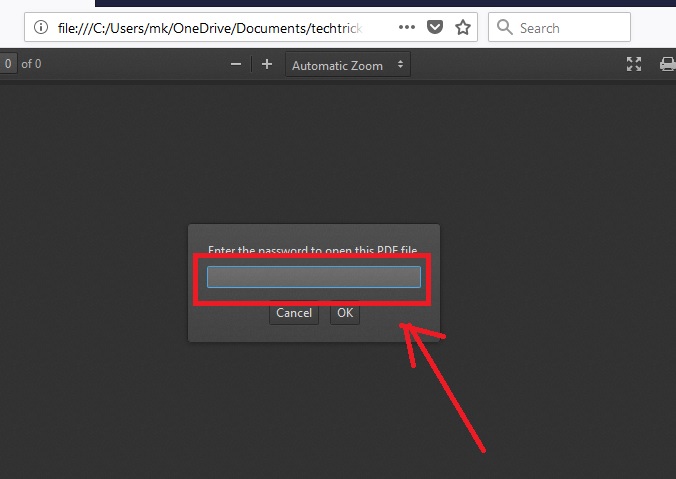
Task: Focus the PDF password input field
Action: click(x=314, y=277)
